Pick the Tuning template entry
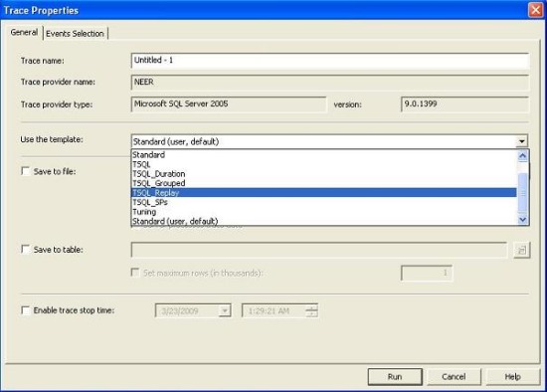This screenshot has height=392, width=547. coord(324,212)
